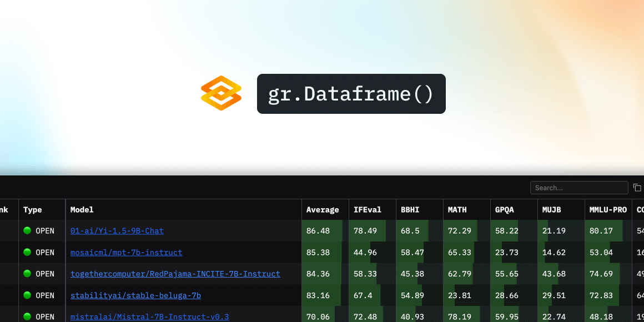Follow the togethercomputer/RedPajama-INCITE-7B-Instruct link

175,274
